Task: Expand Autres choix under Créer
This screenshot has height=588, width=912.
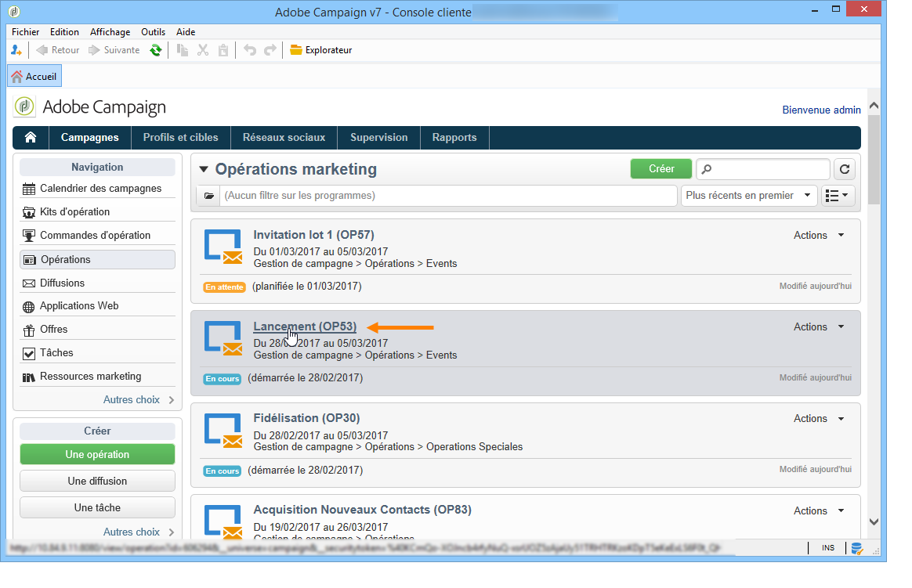Action: coord(139,532)
